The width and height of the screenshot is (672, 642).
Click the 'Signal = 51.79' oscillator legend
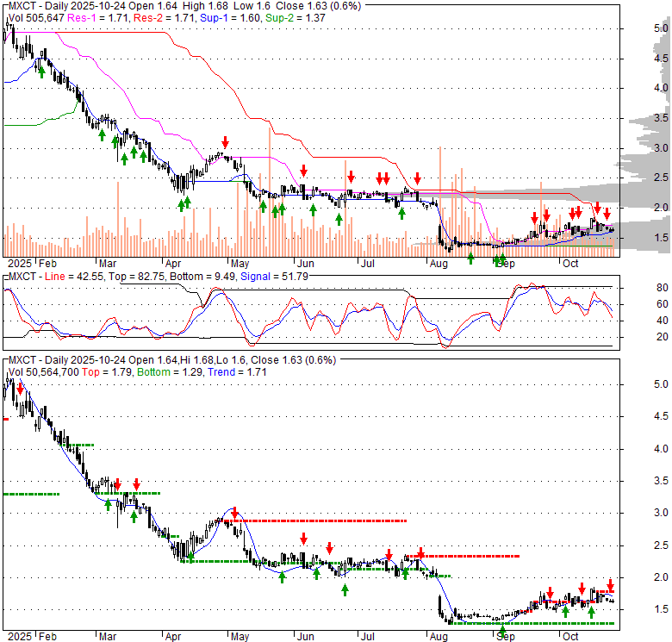pos(274,277)
